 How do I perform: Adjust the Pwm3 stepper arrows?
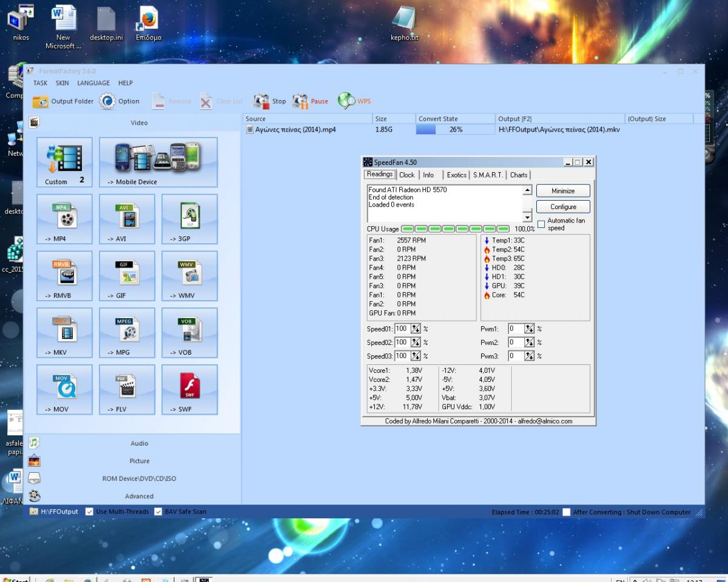coord(530,356)
